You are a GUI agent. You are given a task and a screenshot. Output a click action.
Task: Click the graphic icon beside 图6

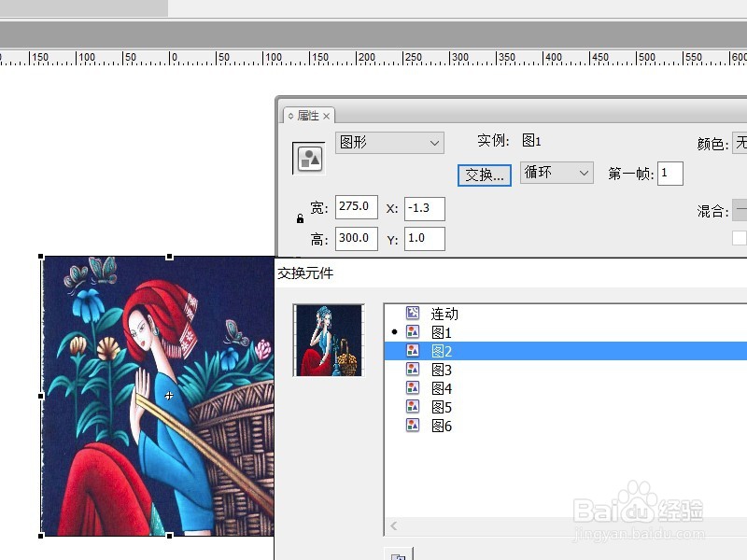tap(413, 425)
